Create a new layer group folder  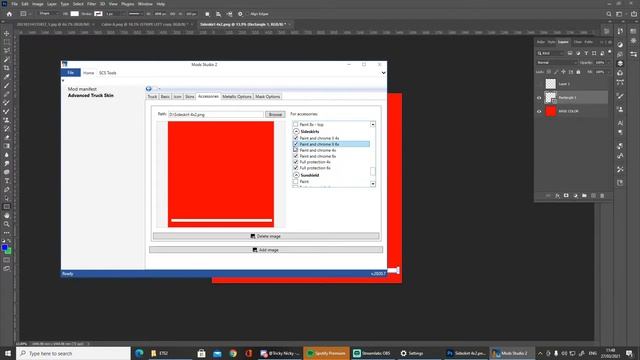click(x=584, y=196)
